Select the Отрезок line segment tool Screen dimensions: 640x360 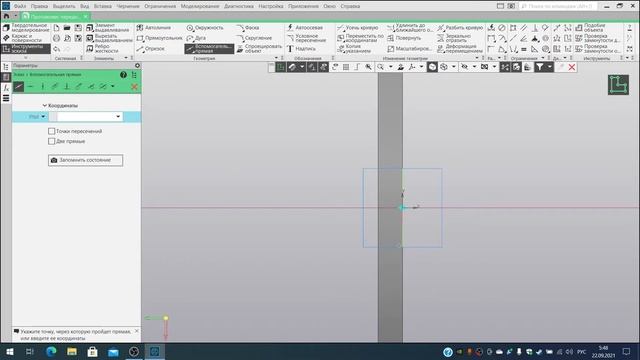pos(151,49)
